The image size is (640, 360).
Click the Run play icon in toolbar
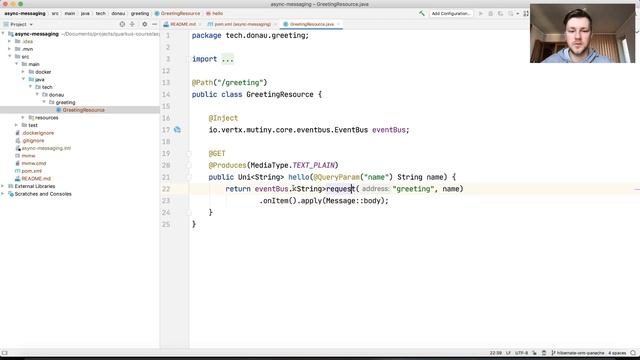pos(481,13)
